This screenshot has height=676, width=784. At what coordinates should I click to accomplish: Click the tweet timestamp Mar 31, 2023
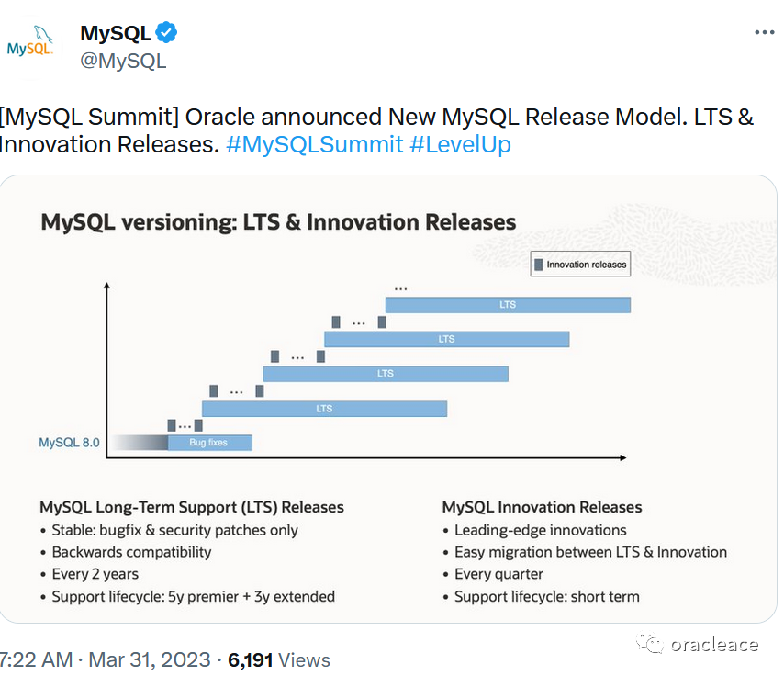click(149, 659)
